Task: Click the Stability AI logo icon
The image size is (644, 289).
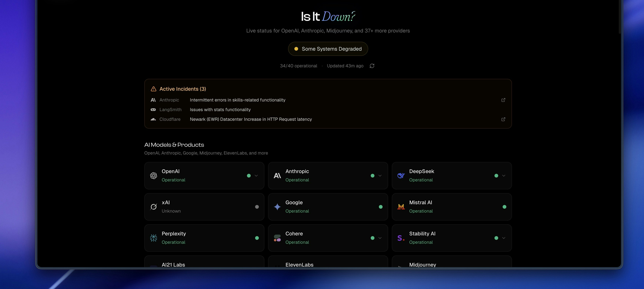Action: pyautogui.click(x=401, y=238)
